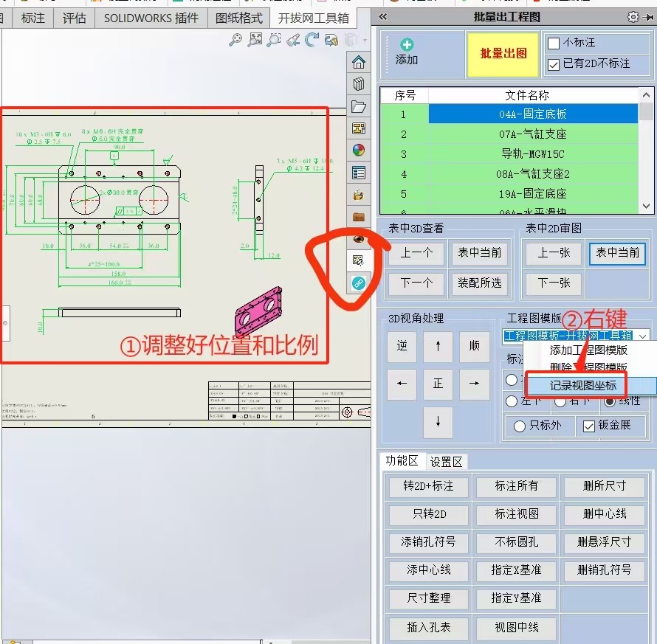Click the green plus Add icon
This screenshot has width=657, height=644.
click(x=407, y=44)
